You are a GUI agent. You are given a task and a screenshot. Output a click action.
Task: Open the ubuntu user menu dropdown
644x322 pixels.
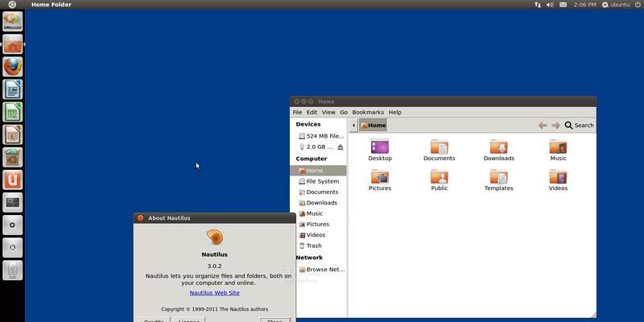click(616, 5)
